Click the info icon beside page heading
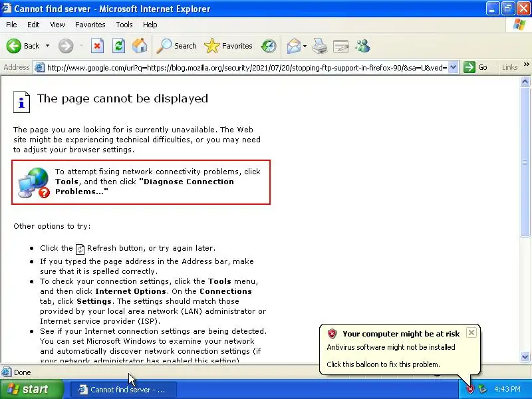 21,102
